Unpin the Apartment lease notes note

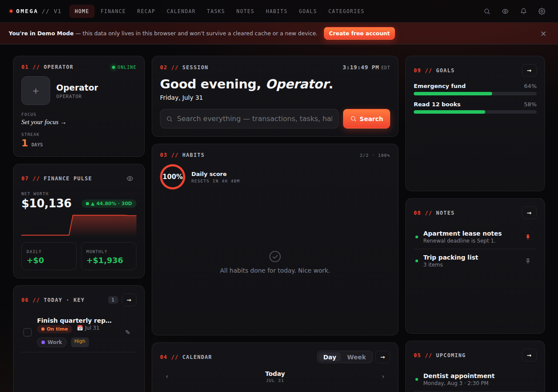tap(528, 237)
